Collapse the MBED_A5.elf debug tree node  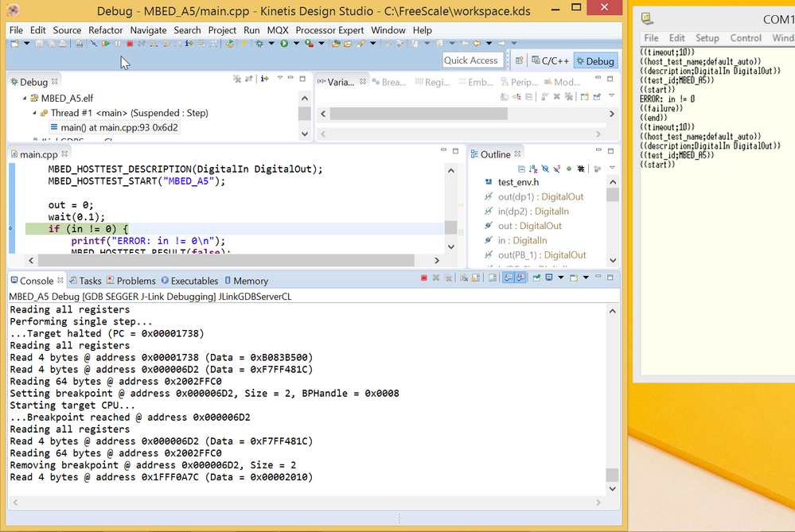(25, 99)
